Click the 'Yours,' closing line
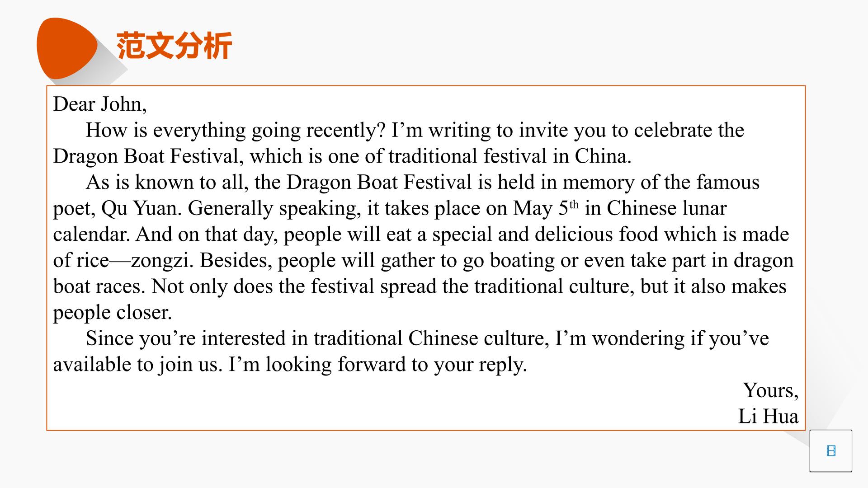The image size is (868, 488). [770, 390]
